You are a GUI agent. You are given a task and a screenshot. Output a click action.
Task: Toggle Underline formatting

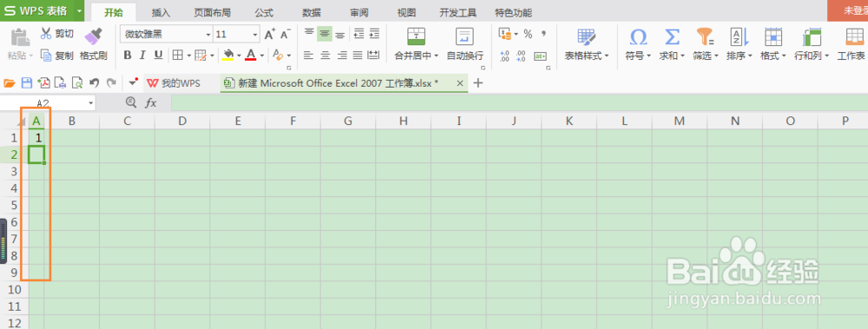point(158,55)
